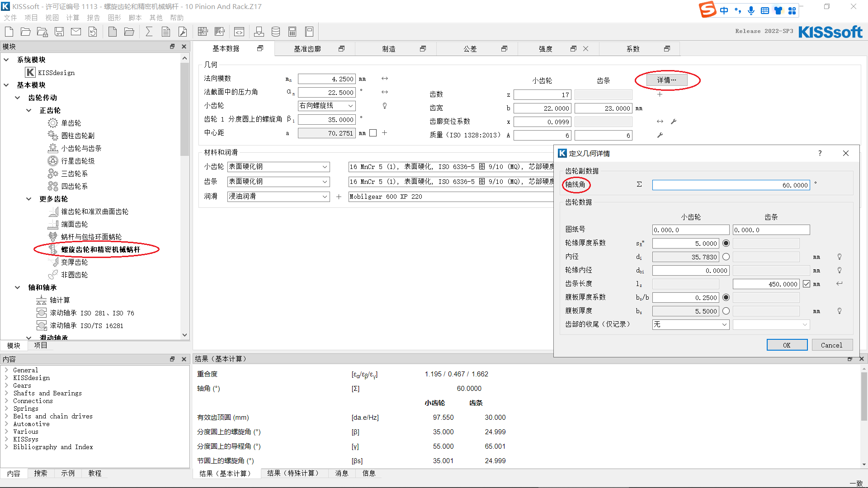
Task: Switch to the 项目 tab in the module panel
Action: point(41,345)
